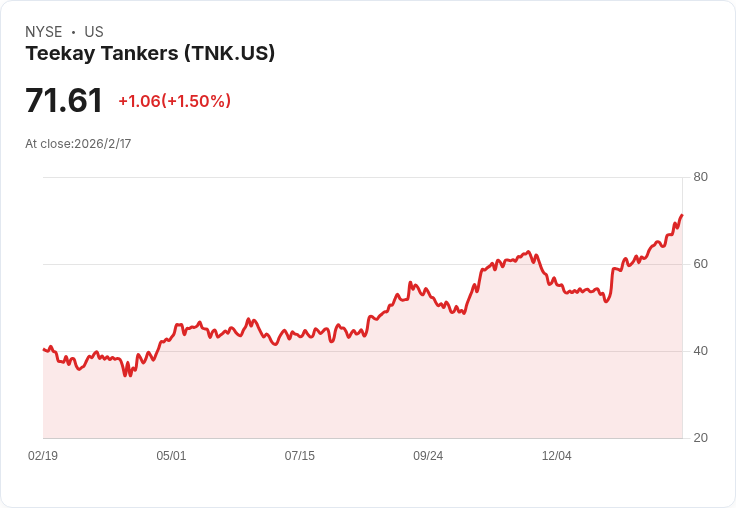
Task: Click the 20 y-axis label
Action: coord(700,438)
